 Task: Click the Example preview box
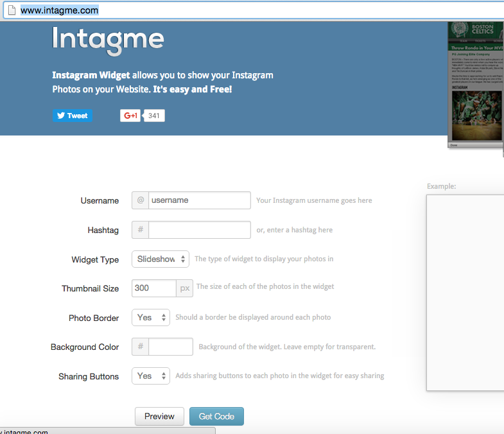coord(465,293)
